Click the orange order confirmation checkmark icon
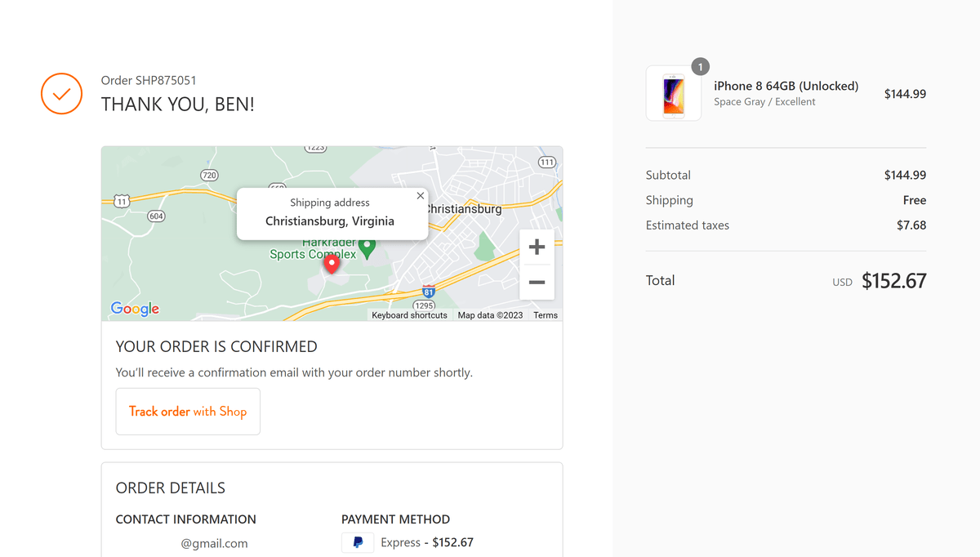Viewport: 980px width, 557px height. [61, 93]
